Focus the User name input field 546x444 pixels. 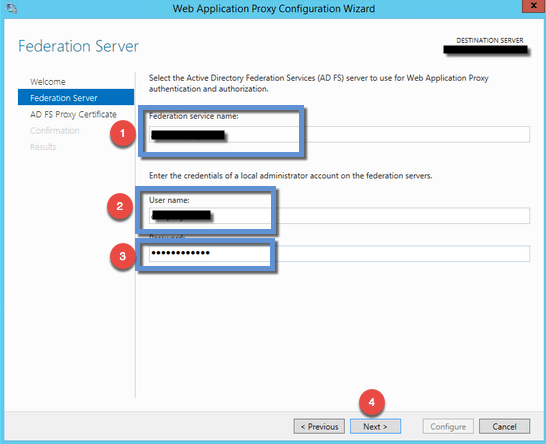(x=340, y=216)
